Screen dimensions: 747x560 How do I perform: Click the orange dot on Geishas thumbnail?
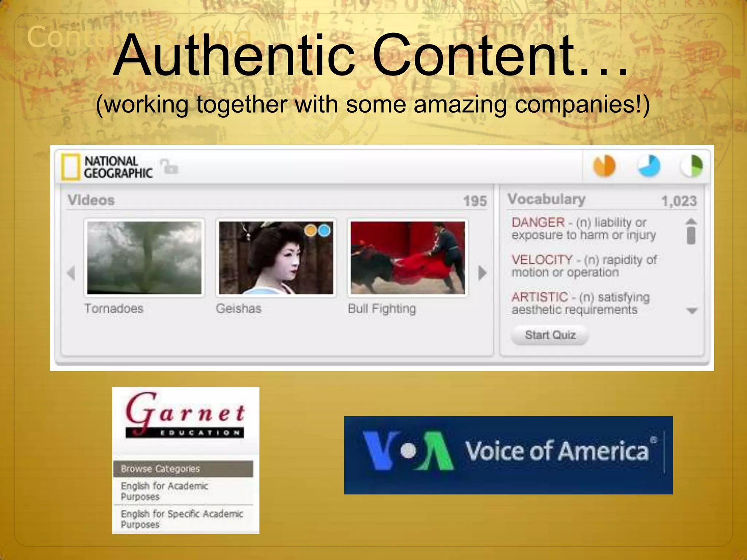point(310,230)
